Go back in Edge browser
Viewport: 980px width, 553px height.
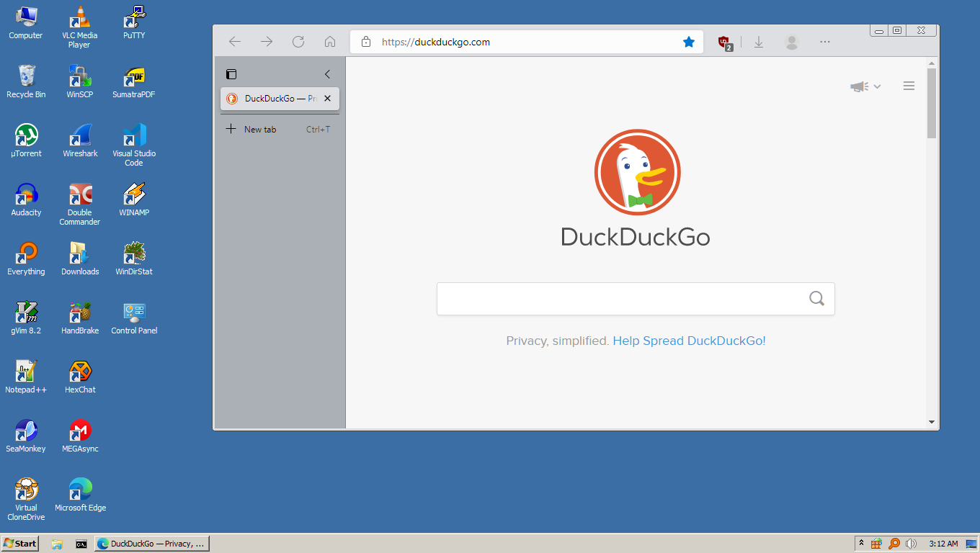point(235,42)
